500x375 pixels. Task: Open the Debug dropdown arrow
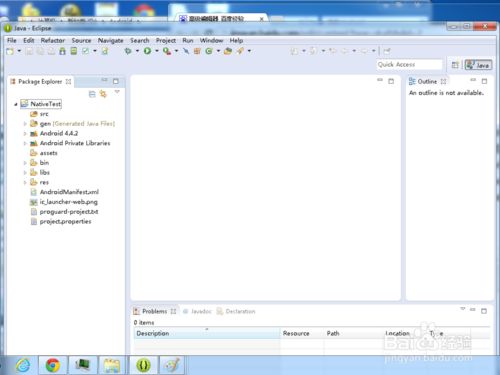[x=137, y=51]
